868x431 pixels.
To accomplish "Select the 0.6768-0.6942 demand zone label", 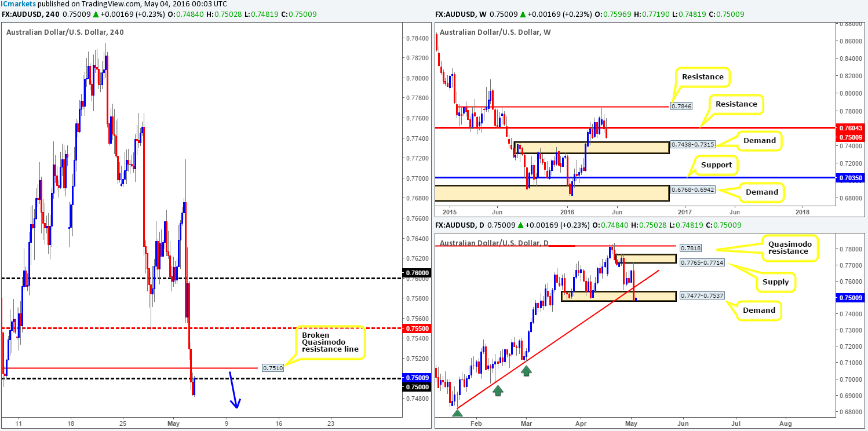I will 696,189.
